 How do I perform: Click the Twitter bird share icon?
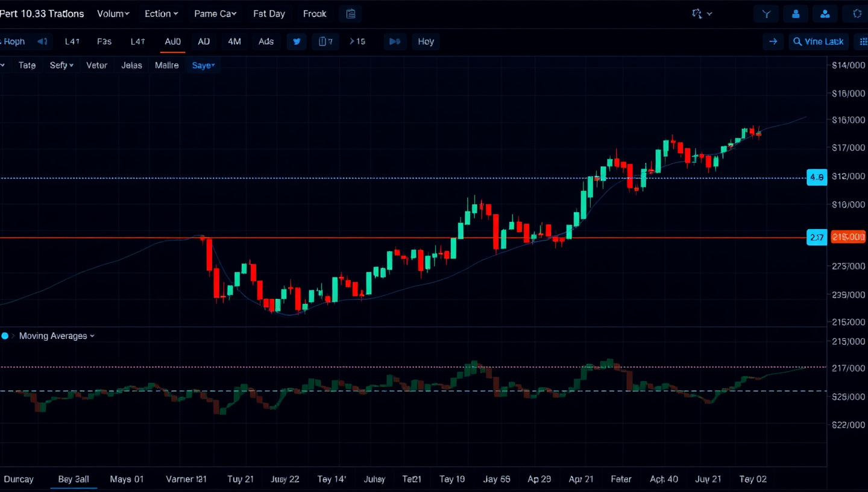(x=297, y=42)
